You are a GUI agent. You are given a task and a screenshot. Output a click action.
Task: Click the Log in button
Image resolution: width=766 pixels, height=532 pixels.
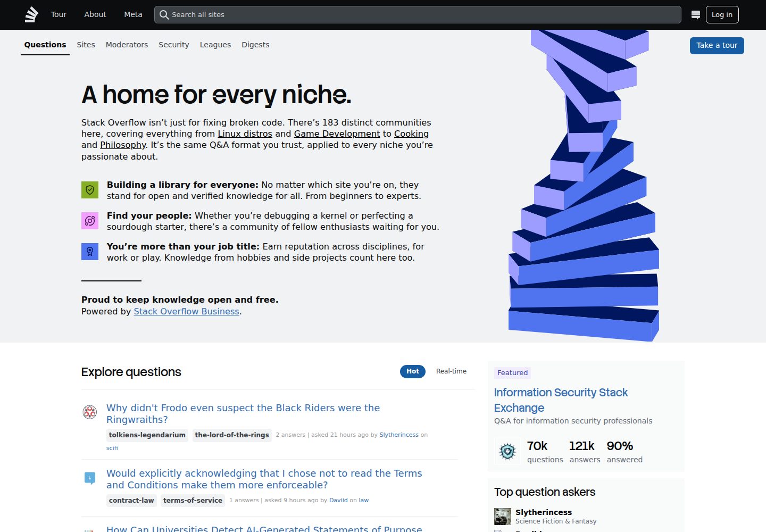[x=722, y=15]
